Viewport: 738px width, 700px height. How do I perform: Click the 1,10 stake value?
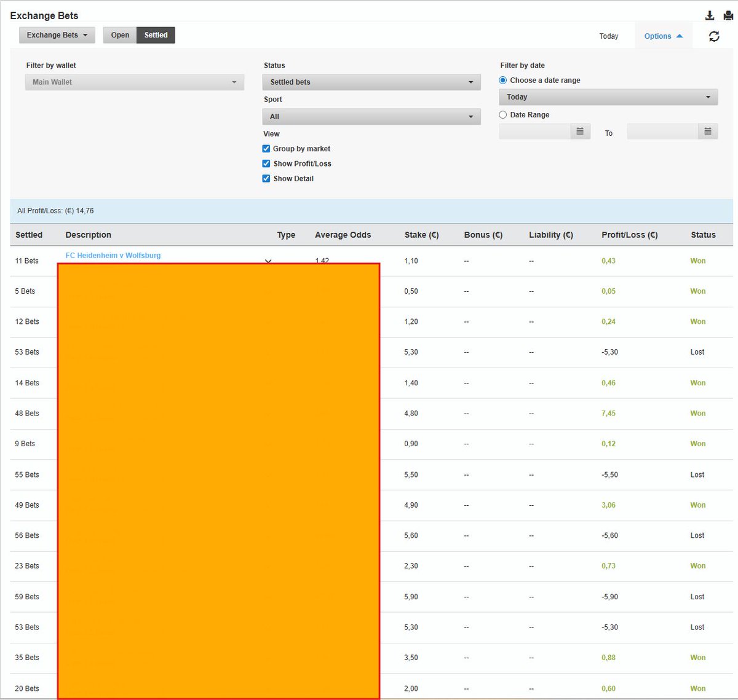[411, 261]
